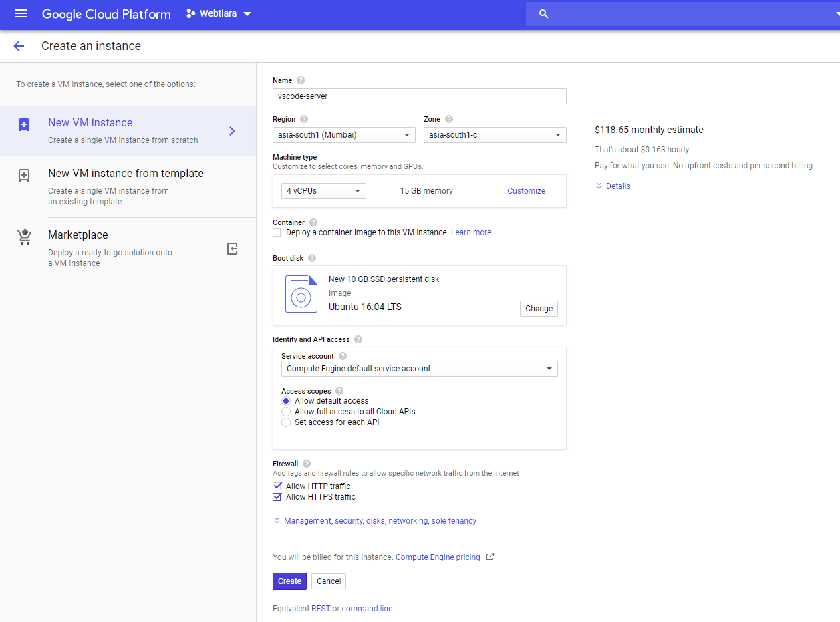Open the Equivalent REST link
Image resolution: width=840 pixels, height=622 pixels.
coord(321,609)
